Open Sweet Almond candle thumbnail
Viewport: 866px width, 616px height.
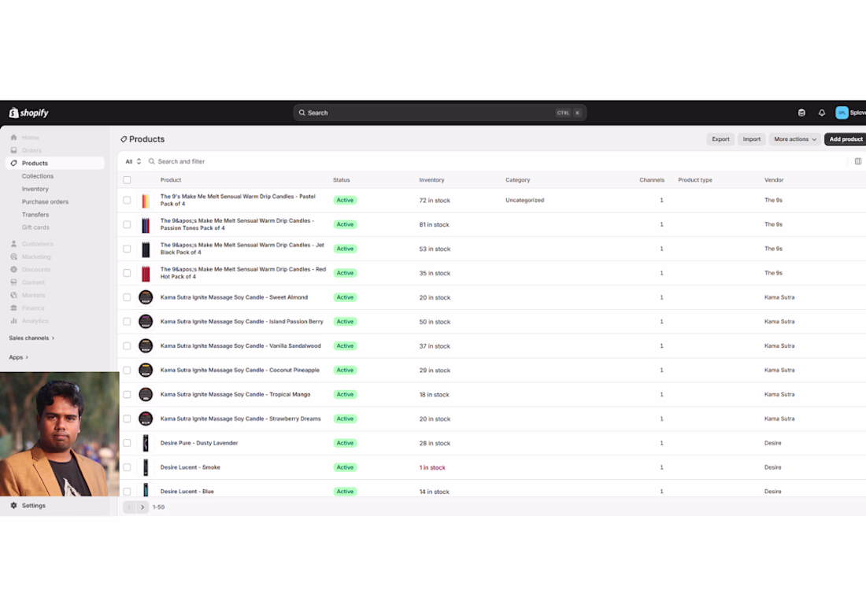[x=146, y=297]
